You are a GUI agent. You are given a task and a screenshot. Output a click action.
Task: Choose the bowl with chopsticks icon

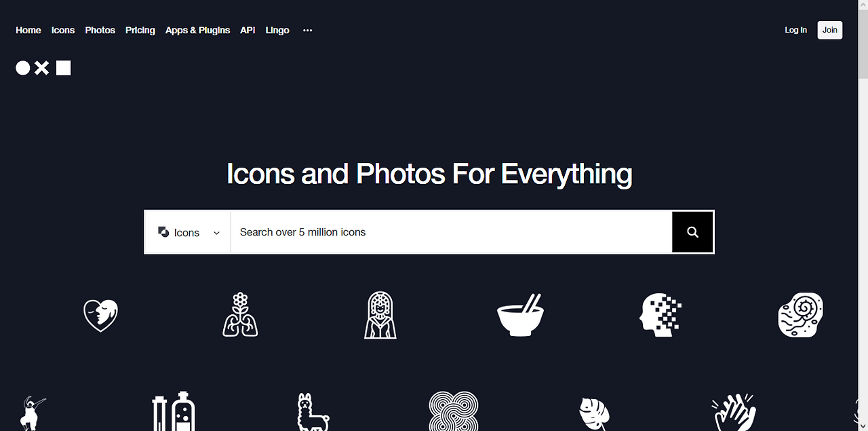click(520, 315)
